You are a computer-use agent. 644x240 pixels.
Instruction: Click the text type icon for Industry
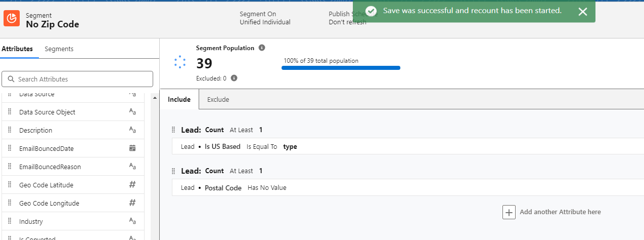coord(132,221)
